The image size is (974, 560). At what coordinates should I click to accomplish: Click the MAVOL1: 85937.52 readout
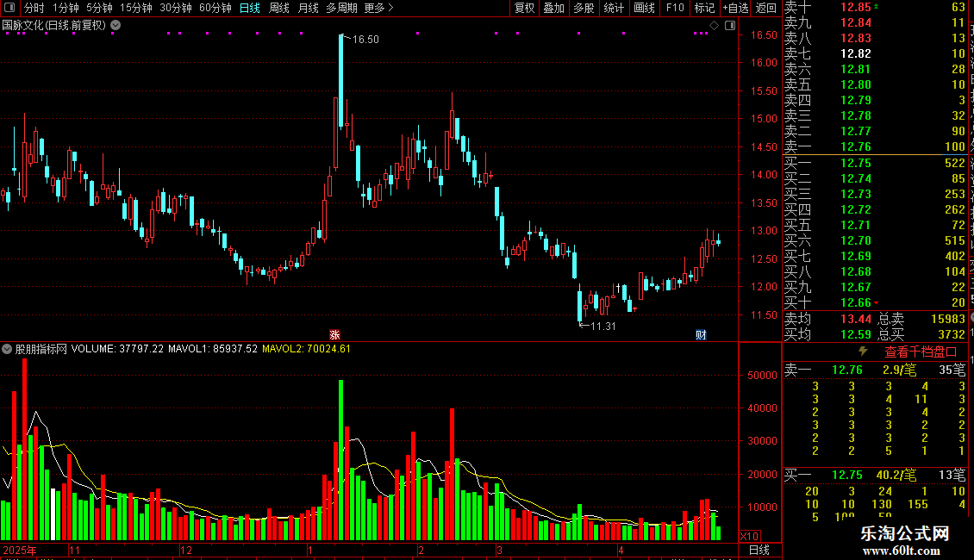[212, 349]
